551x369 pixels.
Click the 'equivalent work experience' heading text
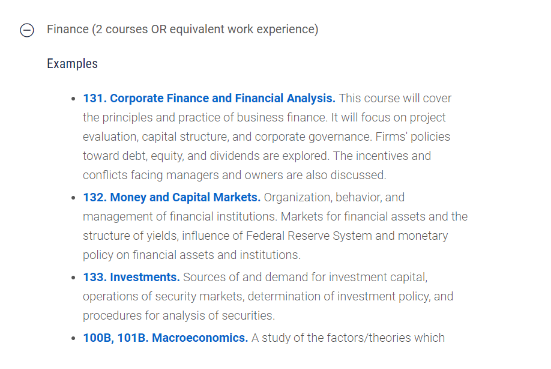tap(242, 29)
